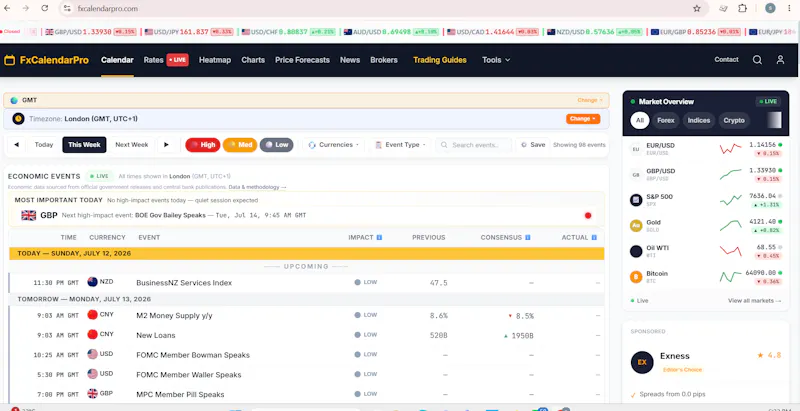Click the Gold asset icon
This screenshot has width=800, height=411.
[636, 226]
